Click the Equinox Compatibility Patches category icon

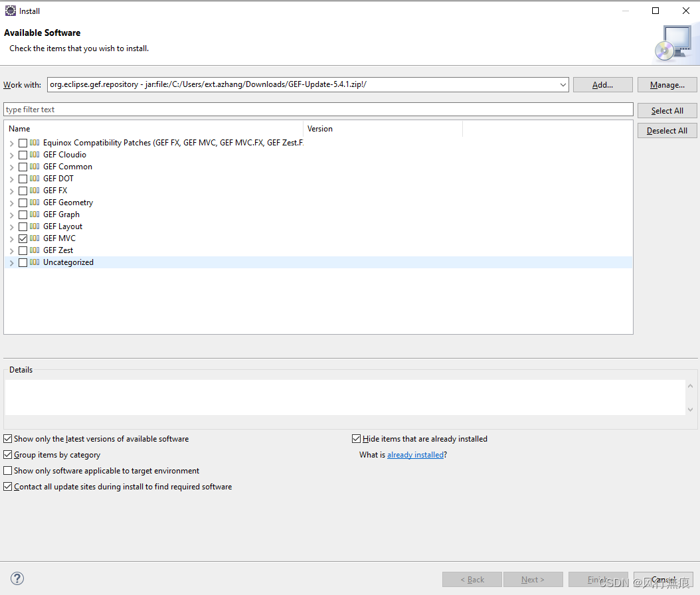tap(35, 143)
